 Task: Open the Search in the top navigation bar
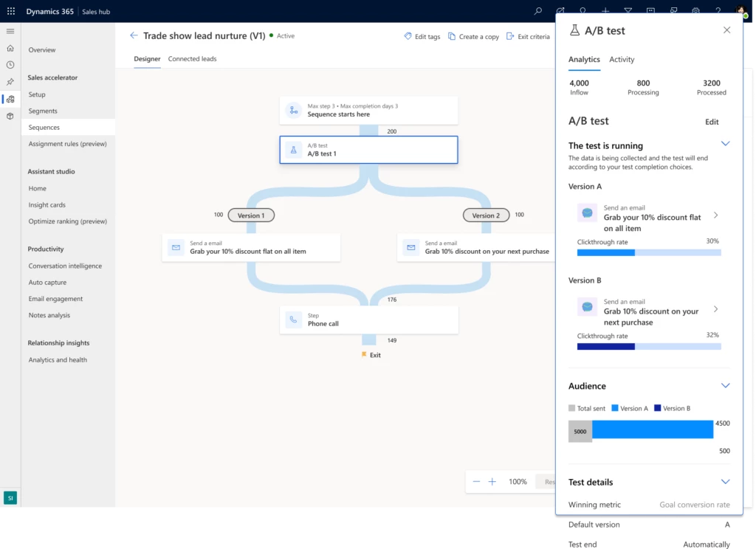click(x=537, y=11)
